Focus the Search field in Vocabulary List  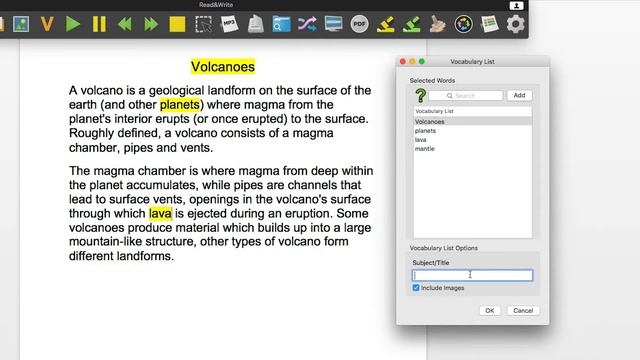point(466,96)
